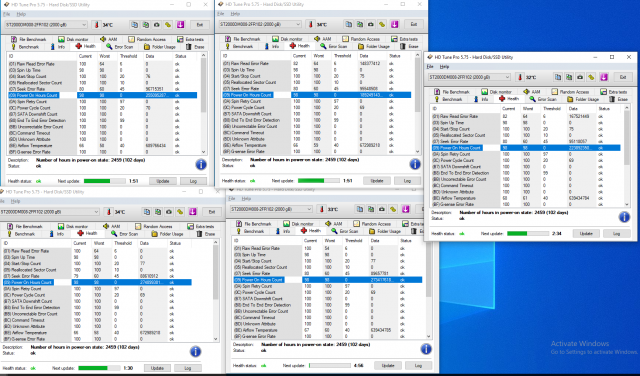This screenshot has width=640, height=376.
Task: Click camera icon in the 1:30 timer window
Action: point(169,212)
